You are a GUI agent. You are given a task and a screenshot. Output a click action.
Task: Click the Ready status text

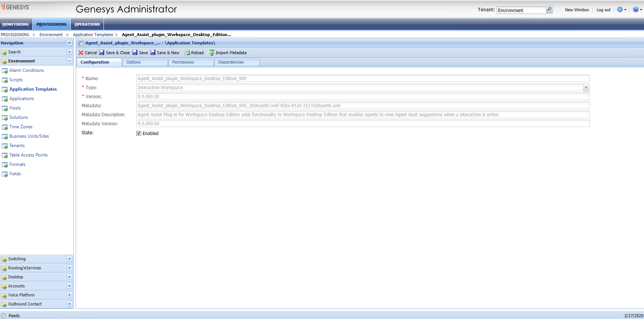coord(14,316)
